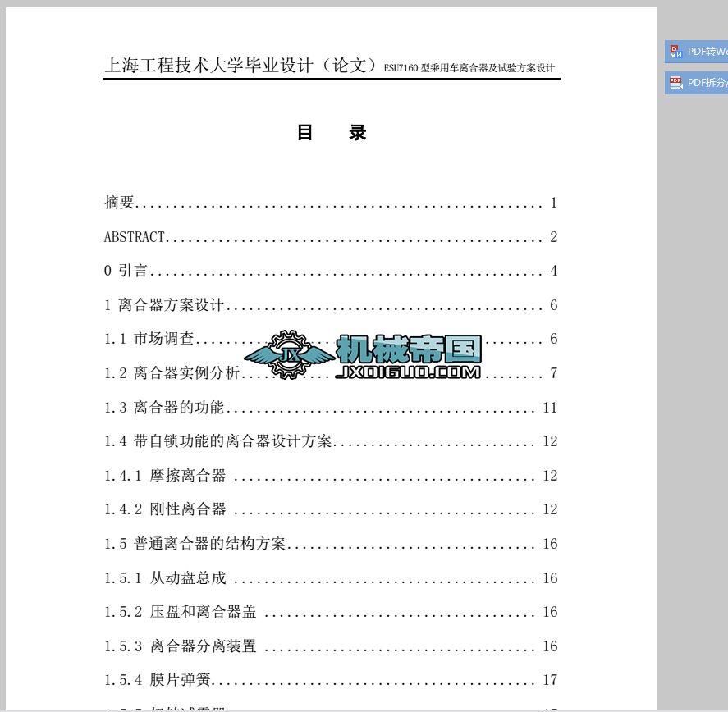Select the 0 引言 entry
This screenshot has height=712, width=728.
pyautogui.click(x=331, y=271)
